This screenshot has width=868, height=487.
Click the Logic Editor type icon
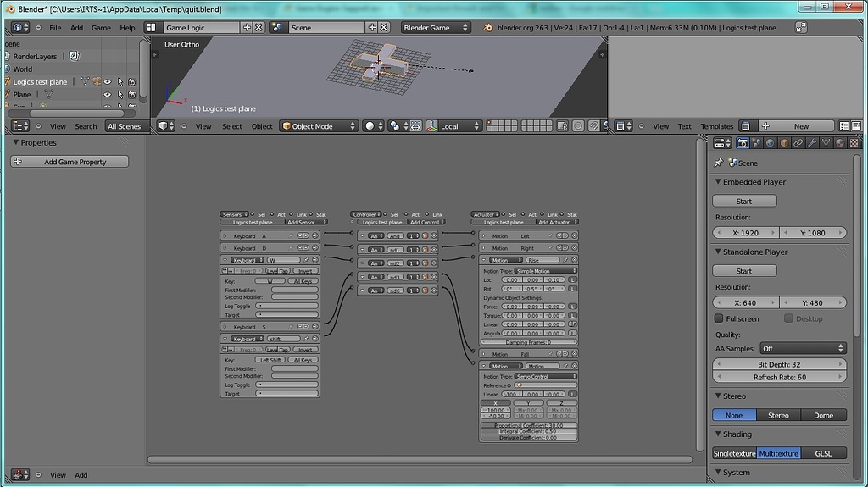coord(20,475)
